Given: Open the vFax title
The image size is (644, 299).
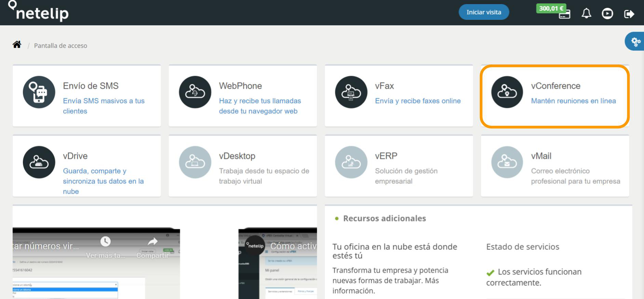Looking at the screenshot, I should (x=384, y=86).
